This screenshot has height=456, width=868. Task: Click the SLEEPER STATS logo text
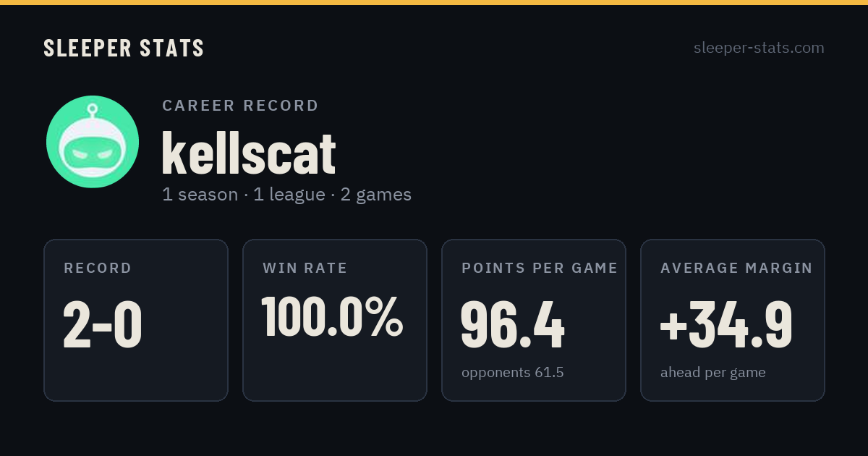(124, 48)
